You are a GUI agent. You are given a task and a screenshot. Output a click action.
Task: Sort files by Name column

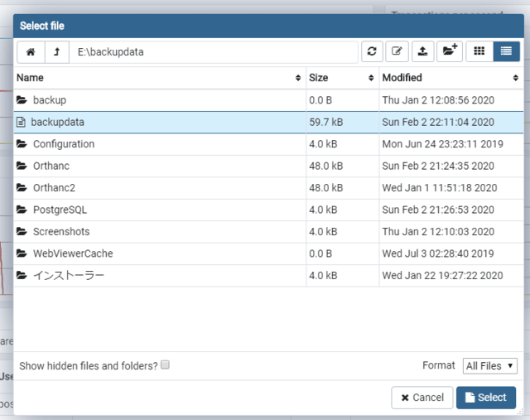click(x=159, y=78)
